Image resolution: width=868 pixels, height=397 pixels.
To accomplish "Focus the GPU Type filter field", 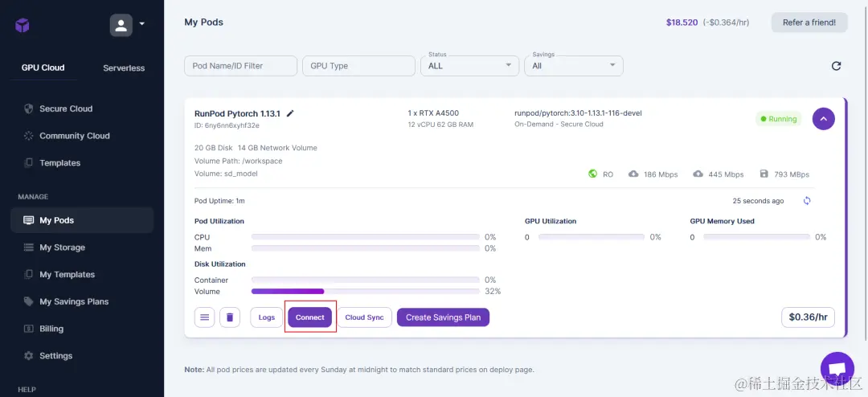I will pos(358,65).
